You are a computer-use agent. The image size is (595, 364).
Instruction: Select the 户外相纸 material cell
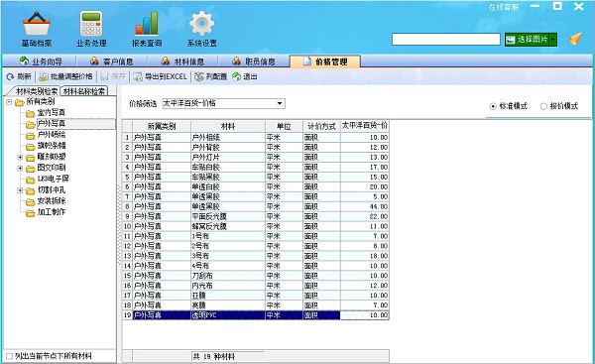[x=228, y=138]
